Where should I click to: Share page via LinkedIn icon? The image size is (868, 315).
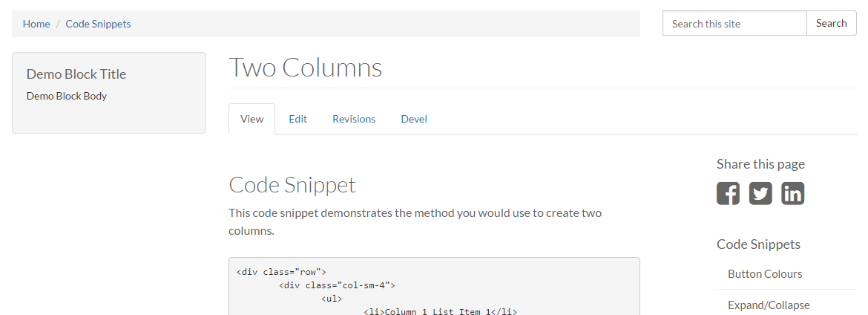tap(793, 194)
